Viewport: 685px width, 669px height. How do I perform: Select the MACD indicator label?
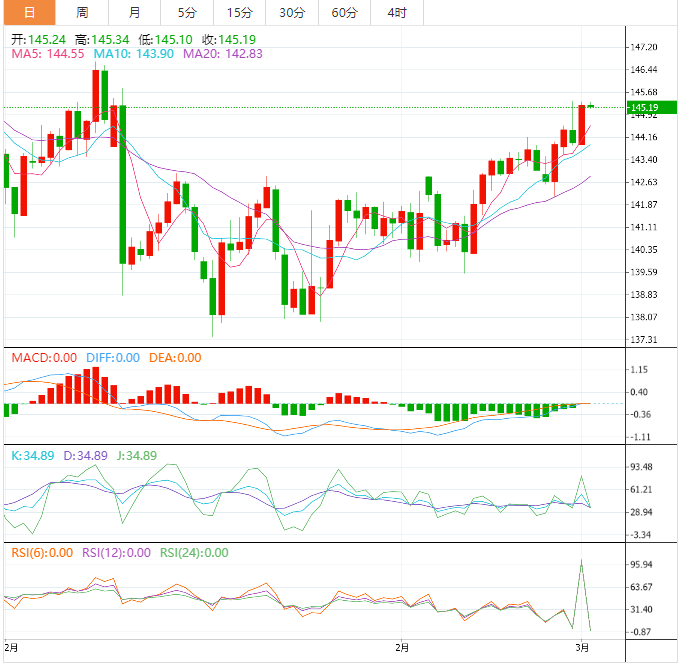point(44,358)
